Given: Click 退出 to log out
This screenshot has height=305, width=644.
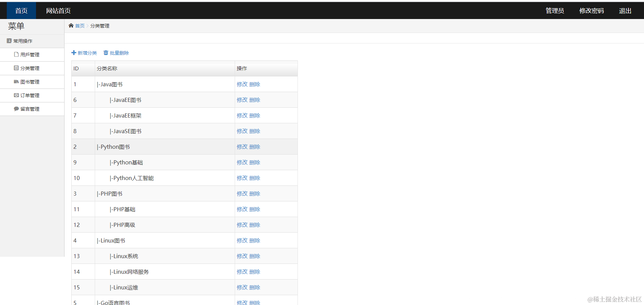Looking at the screenshot, I should pos(625,11).
